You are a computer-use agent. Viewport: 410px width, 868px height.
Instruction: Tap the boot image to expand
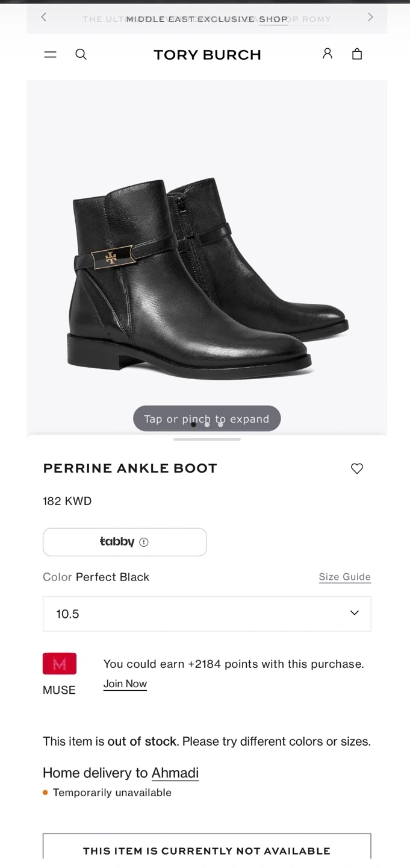(207, 277)
